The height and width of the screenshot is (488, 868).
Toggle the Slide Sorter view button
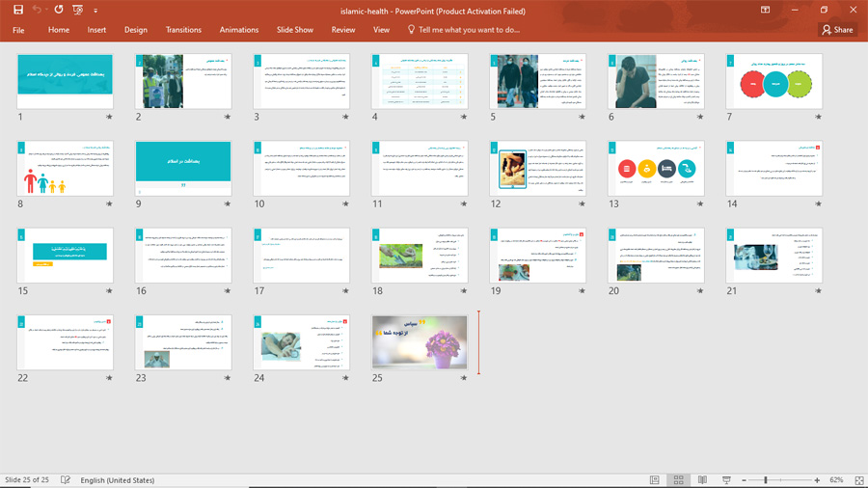point(679,480)
